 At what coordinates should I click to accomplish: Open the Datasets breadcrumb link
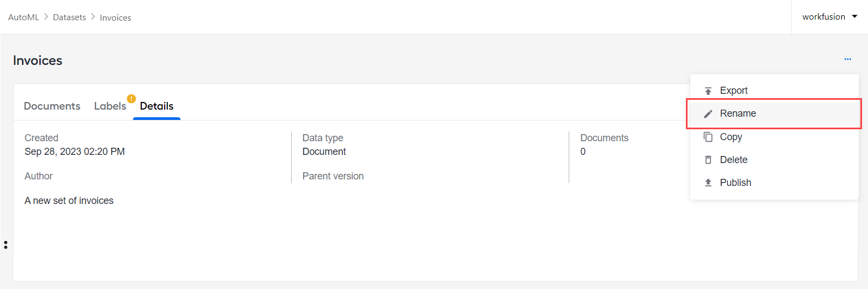pyautogui.click(x=69, y=17)
